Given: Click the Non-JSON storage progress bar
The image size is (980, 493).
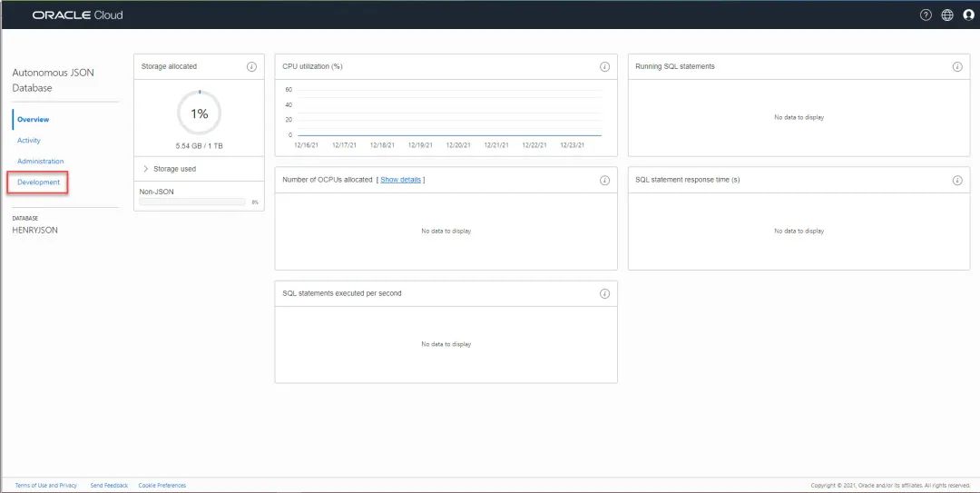Looking at the screenshot, I should (x=191, y=202).
